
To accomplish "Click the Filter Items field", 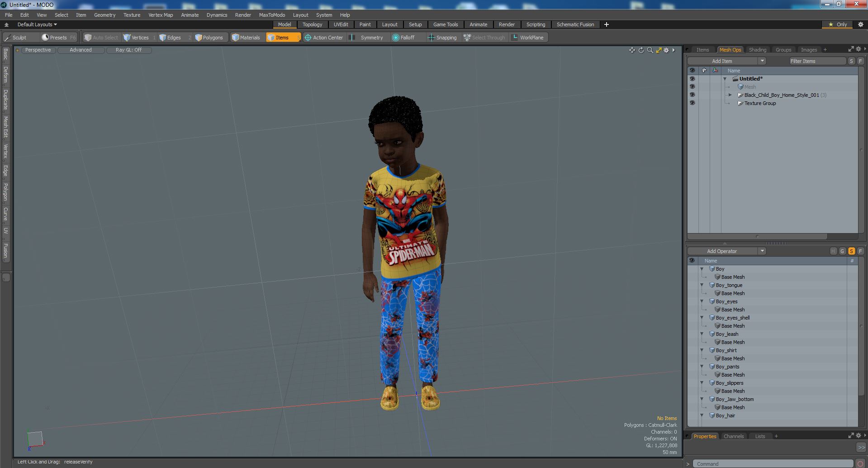I will 817,61.
